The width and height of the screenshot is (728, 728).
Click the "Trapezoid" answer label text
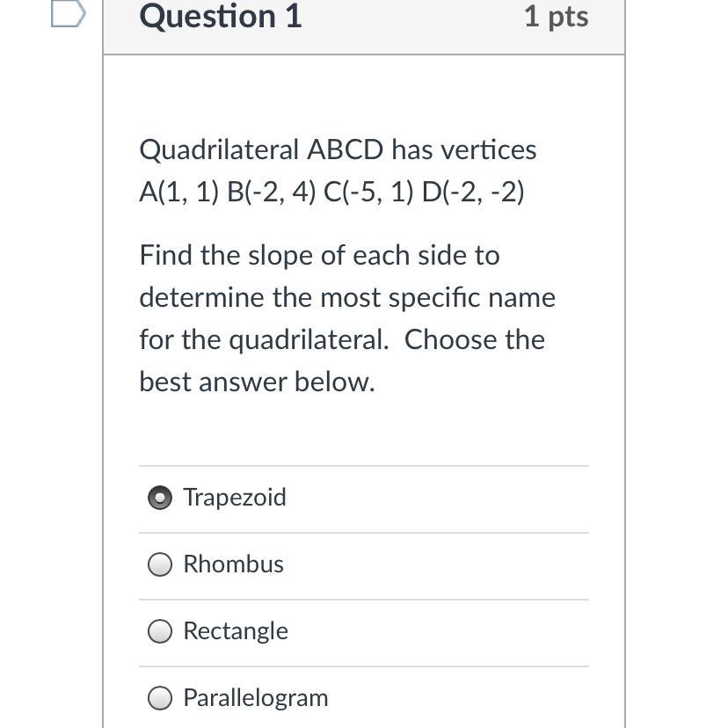coord(235,498)
